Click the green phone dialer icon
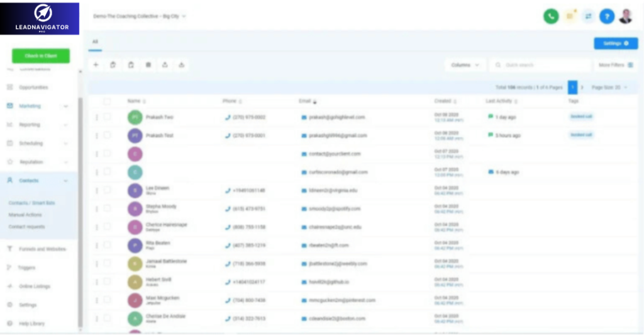644x335 pixels. click(x=551, y=17)
